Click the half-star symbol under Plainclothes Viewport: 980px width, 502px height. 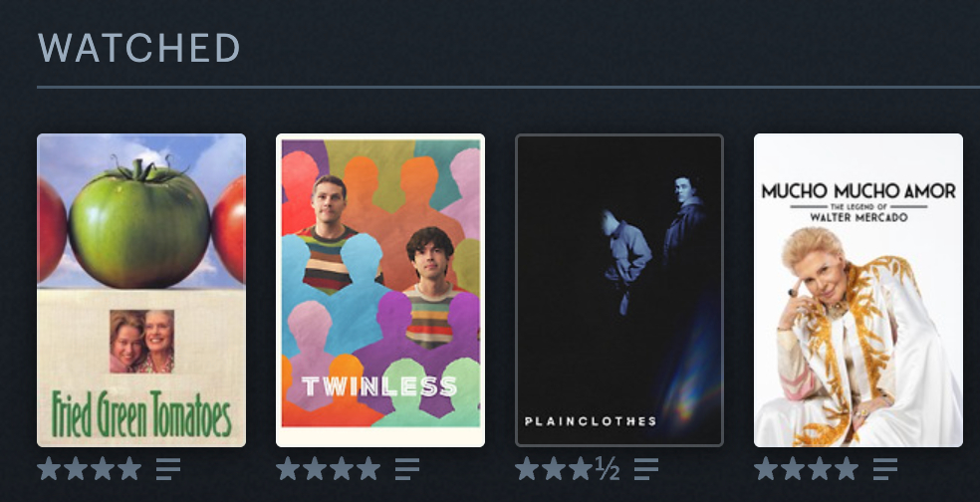(608, 468)
